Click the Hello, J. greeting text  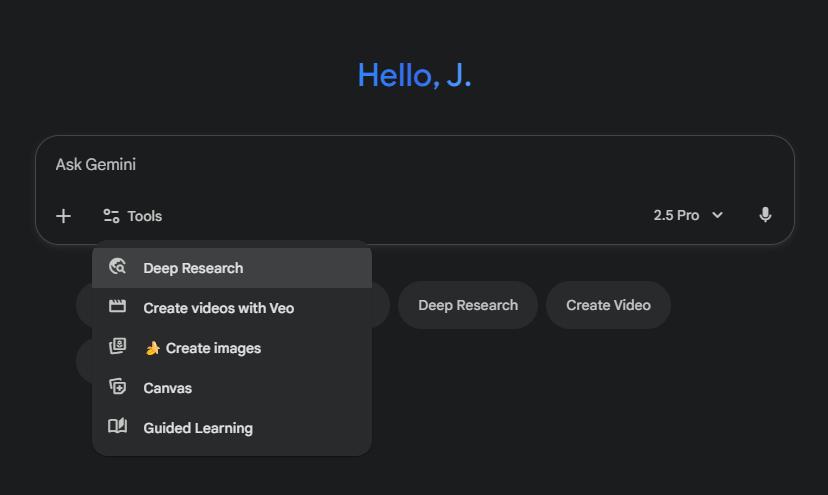(x=415, y=75)
